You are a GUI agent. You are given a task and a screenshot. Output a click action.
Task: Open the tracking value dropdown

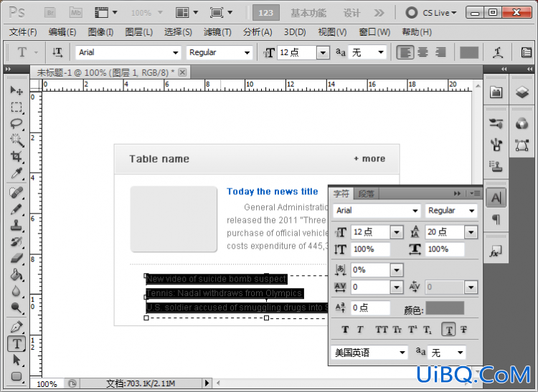coord(397,287)
